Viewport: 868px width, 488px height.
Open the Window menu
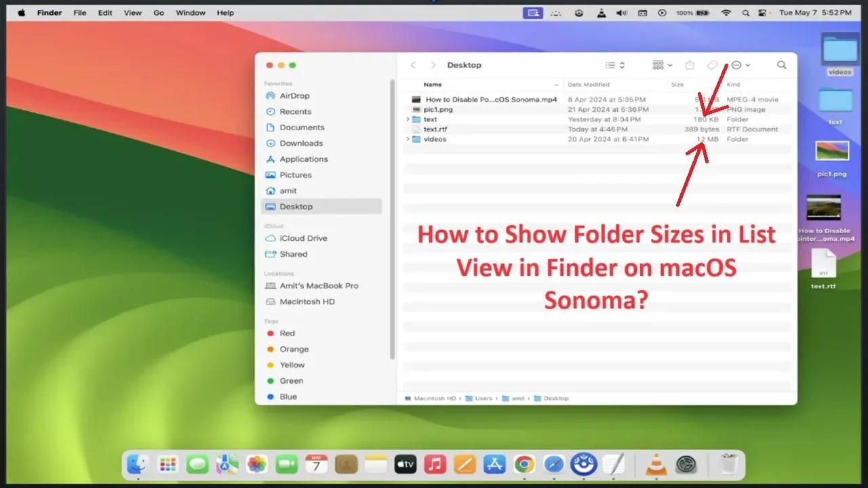(191, 13)
